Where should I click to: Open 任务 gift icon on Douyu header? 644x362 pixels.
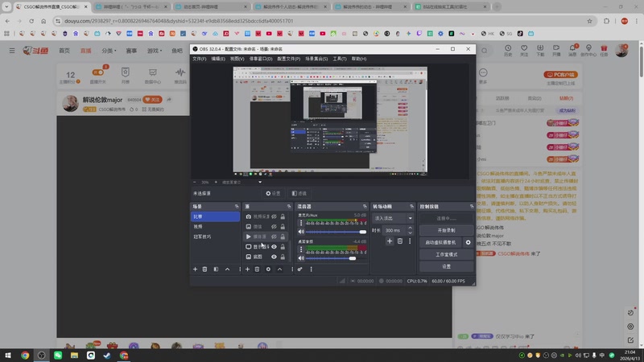[x=604, y=51]
